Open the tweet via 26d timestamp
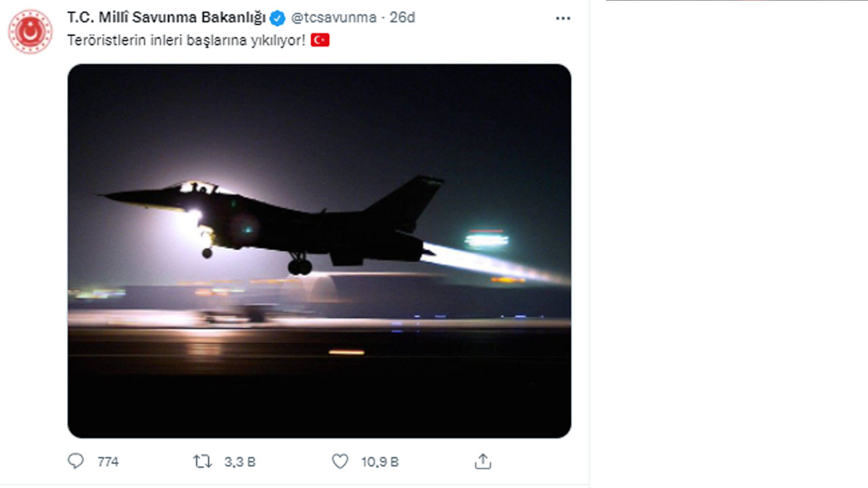Screen dimensions: 868x488 click(x=402, y=18)
